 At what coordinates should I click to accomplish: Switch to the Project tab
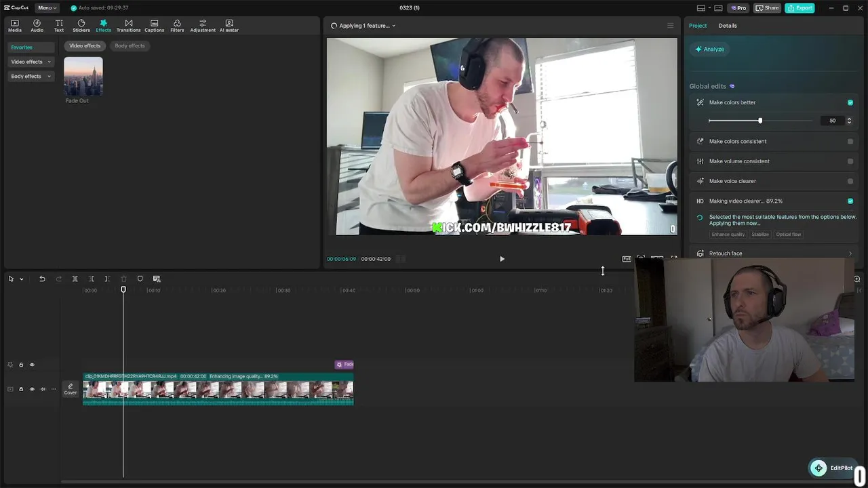click(x=697, y=26)
